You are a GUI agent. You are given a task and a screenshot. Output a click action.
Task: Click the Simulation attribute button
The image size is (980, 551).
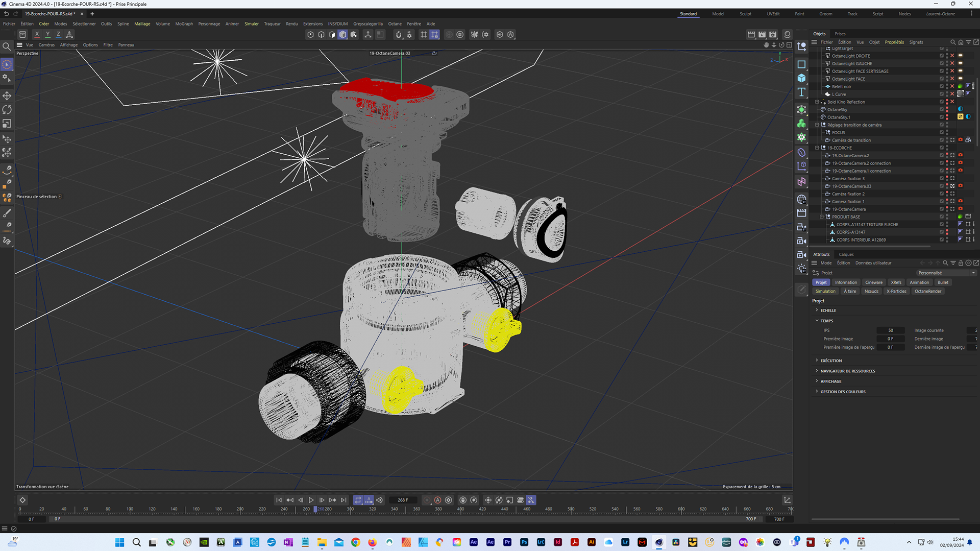[825, 292]
